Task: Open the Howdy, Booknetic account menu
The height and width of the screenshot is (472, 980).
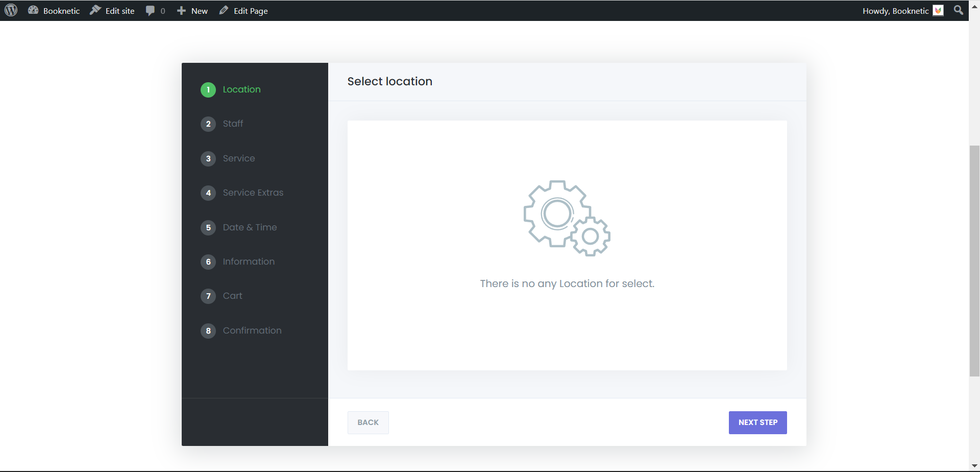Action: 902,11
